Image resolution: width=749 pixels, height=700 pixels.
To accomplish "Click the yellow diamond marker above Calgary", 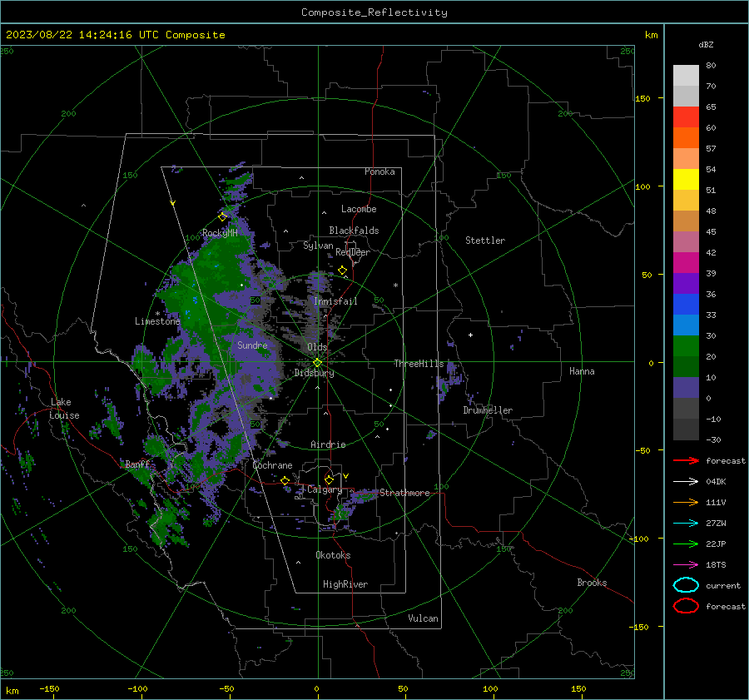I will [x=329, y=479].
